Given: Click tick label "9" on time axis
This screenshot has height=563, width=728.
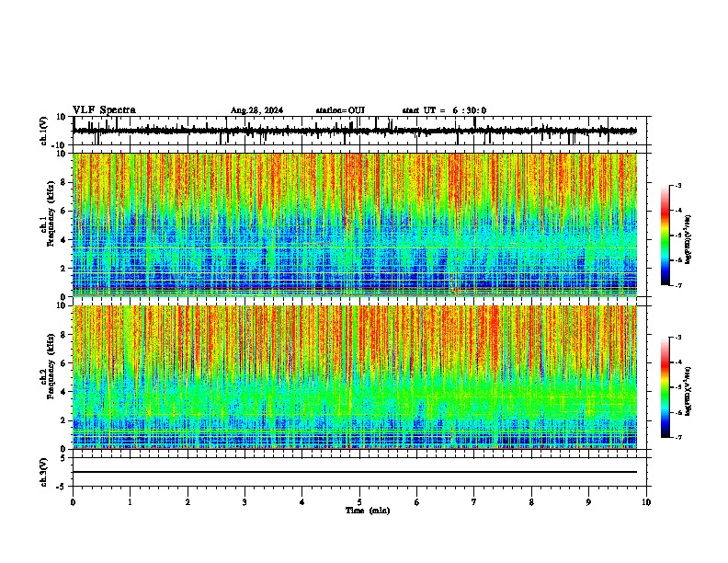Looking at the screenshot, I should coord(588,502).
